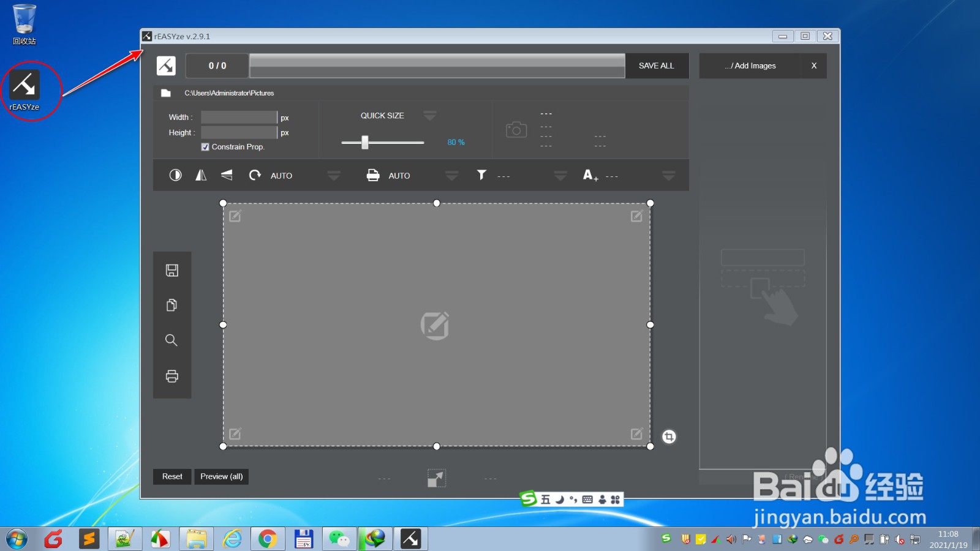
Task: Click the bottom-right corner edit icon
Action: pos(637,433)
